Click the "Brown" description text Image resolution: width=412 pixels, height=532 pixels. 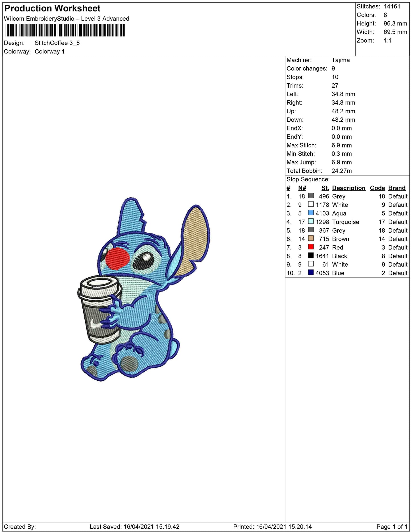pyautogui.click(x=340, y=239)
